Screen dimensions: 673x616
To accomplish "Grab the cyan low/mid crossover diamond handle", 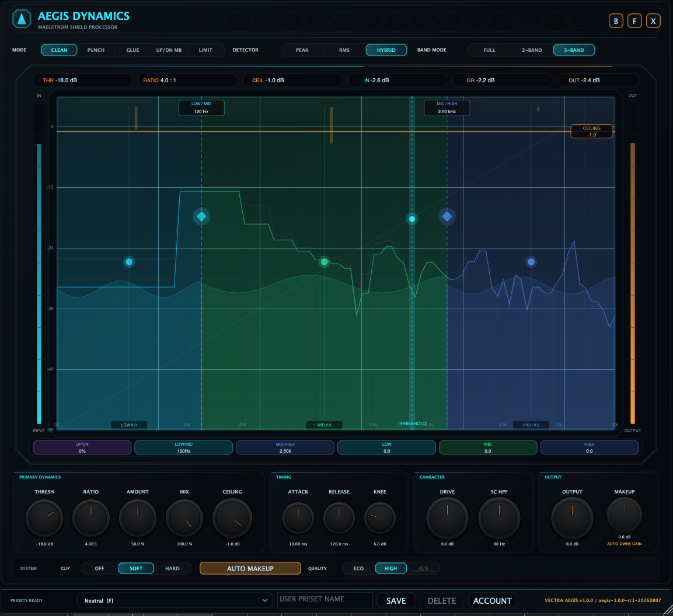I will click(201, 216).
